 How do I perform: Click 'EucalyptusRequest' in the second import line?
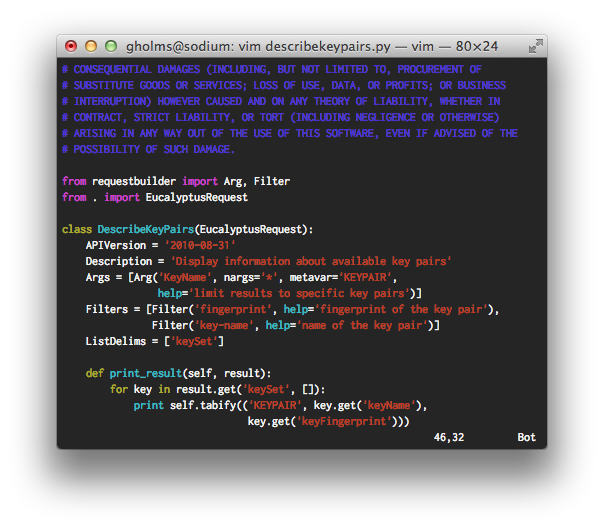[197, 198]
